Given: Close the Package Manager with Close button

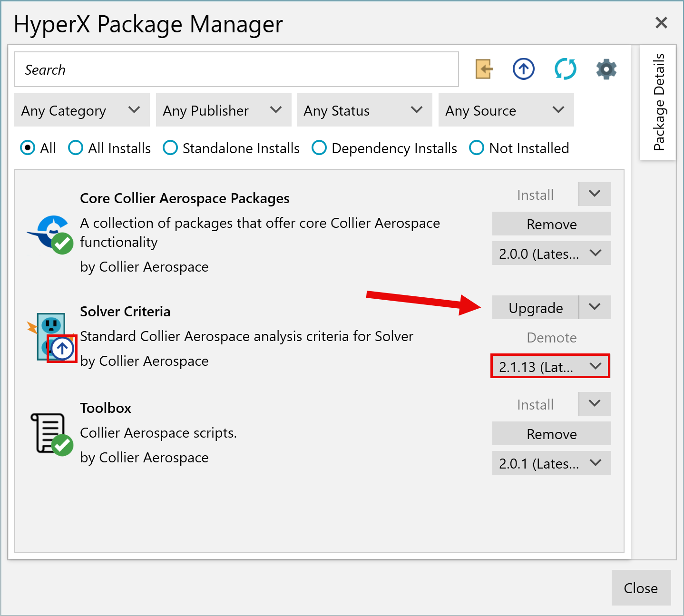Looking at the screenshot, I should (x=641, y=588).
